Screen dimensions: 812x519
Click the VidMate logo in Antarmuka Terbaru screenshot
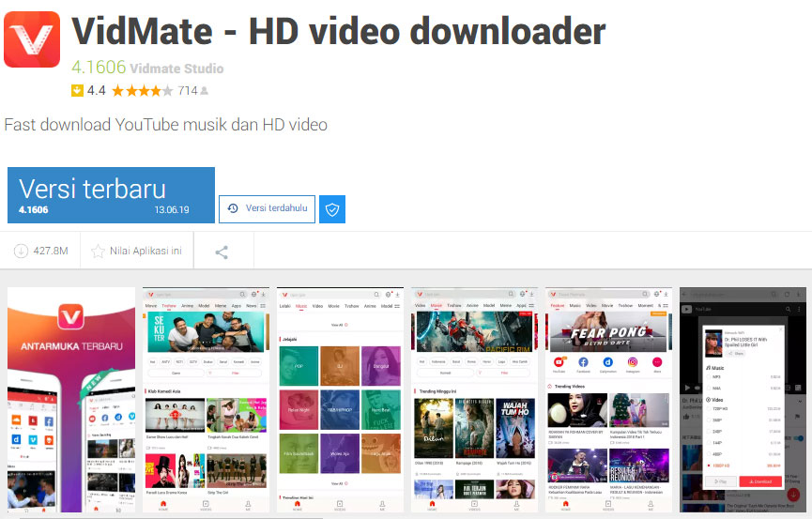[71, 316]
